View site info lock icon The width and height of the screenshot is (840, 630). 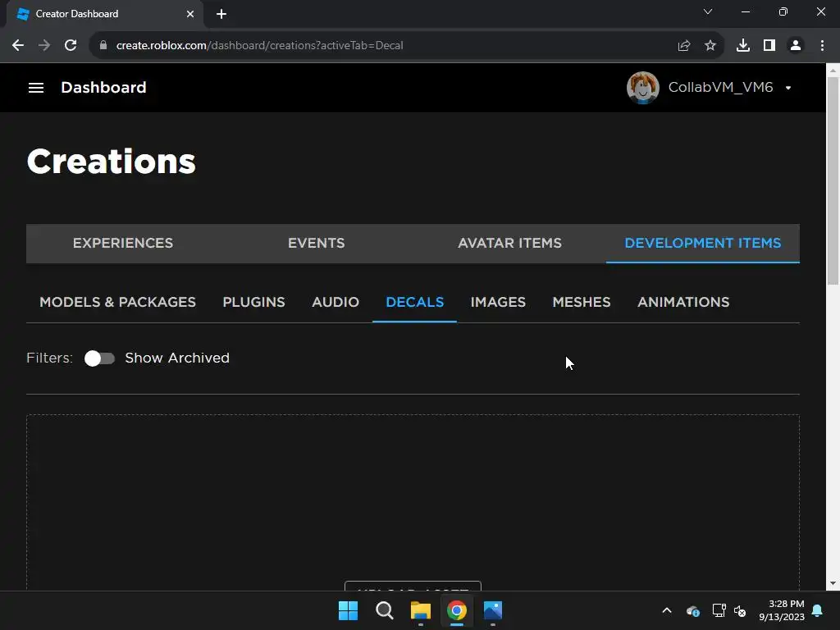point(103,46)
